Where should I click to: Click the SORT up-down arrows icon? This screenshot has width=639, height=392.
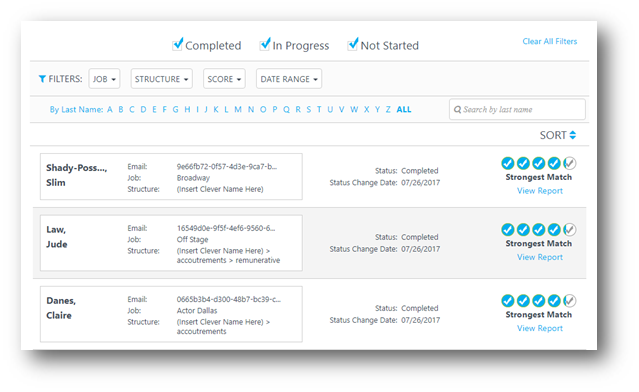pos(573,135)
